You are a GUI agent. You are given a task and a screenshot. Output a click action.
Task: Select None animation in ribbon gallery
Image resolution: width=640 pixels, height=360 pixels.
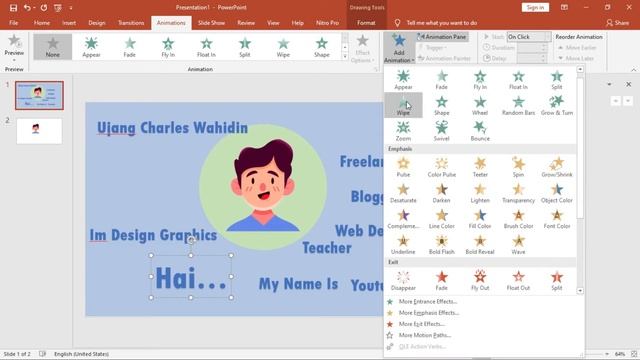[53, 47]
